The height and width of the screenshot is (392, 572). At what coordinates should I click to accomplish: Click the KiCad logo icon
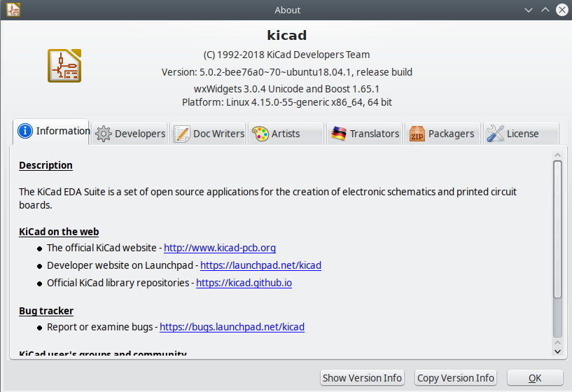[x=64, y=66]
